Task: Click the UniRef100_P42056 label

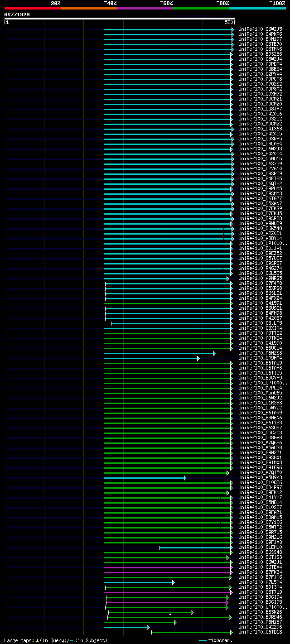Action: click(x=260, y=114)
